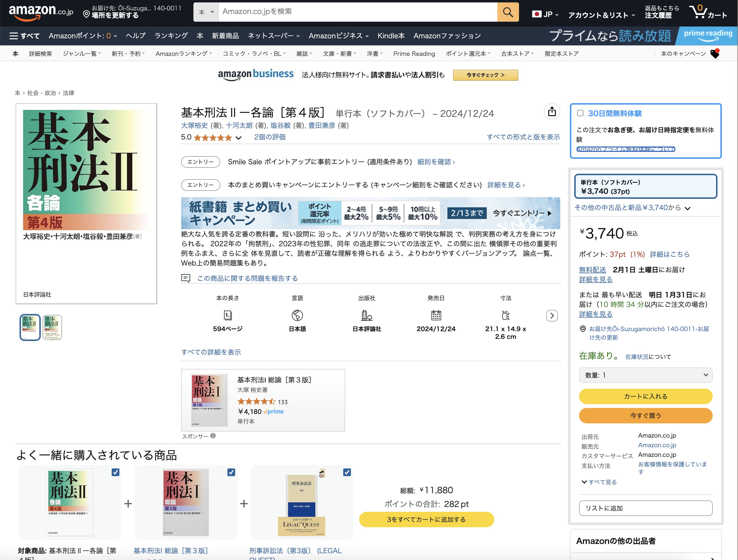738x560 pixels.
Task: Uncheck the 刑事訴訟法 bundle item checkbox
Action: pos(347,472)
